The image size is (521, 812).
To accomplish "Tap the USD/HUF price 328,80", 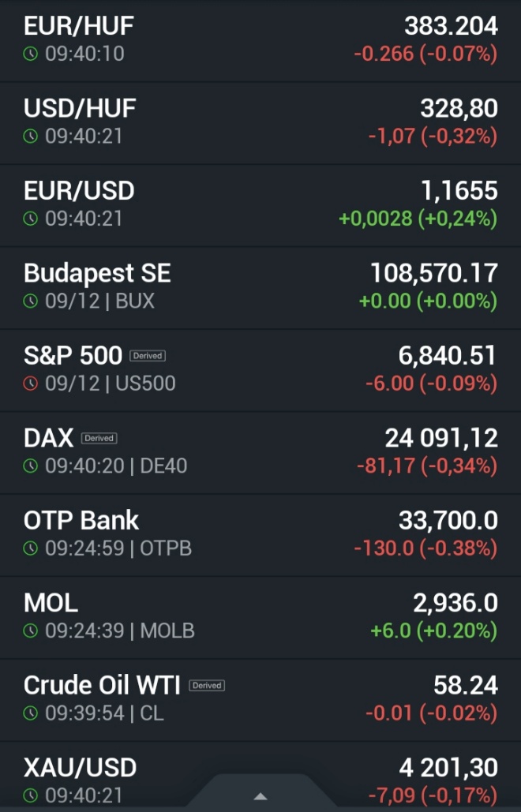I will [x=458, y=108].
